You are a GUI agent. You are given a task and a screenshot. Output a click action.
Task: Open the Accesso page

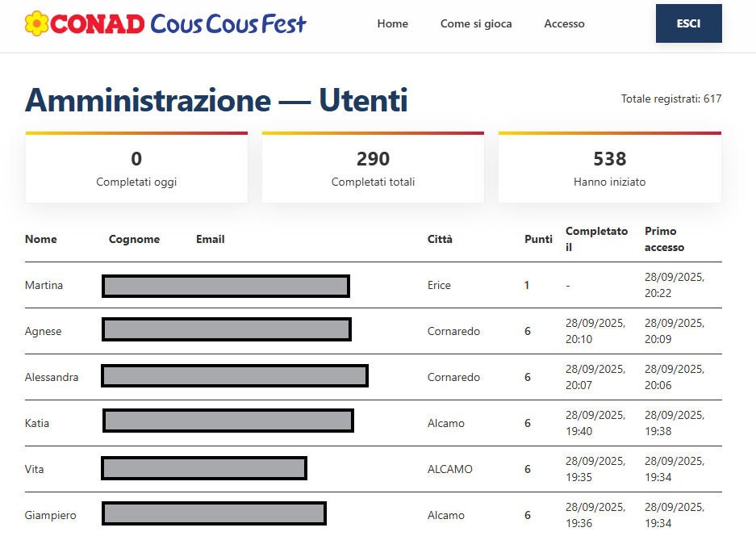click(x=564, y=23)
